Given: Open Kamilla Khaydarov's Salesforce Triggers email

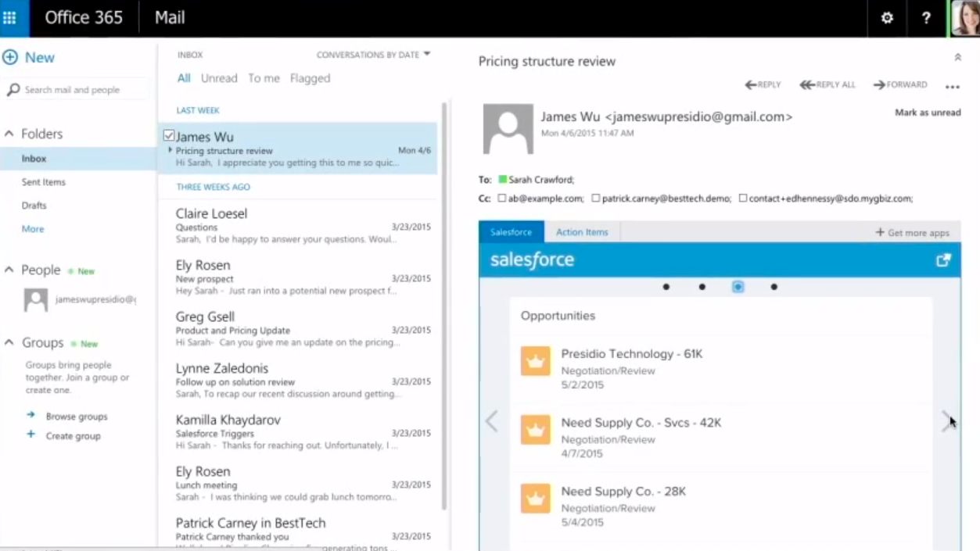Looking at the screenshot, I should pyautogui.click(x=297, y=432).
